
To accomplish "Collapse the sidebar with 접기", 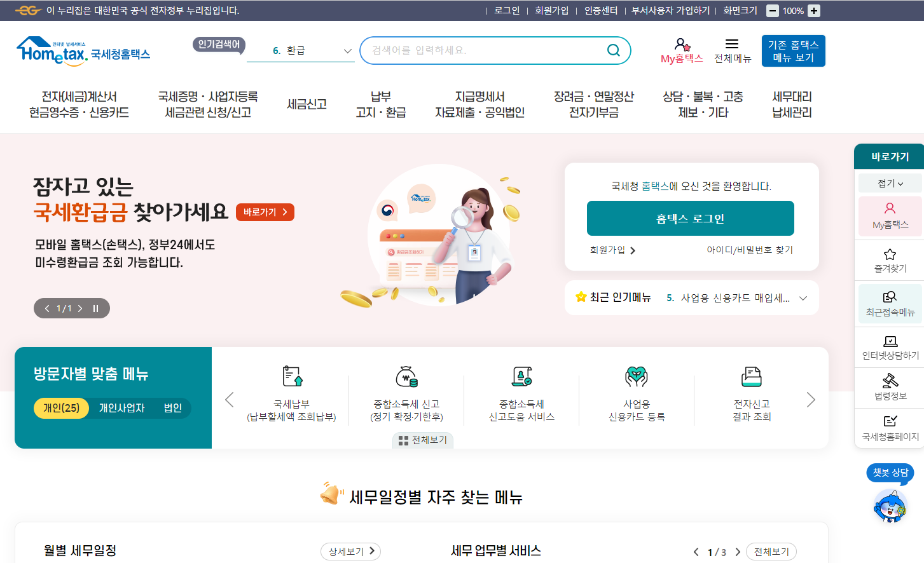I will tap(888, 182).
